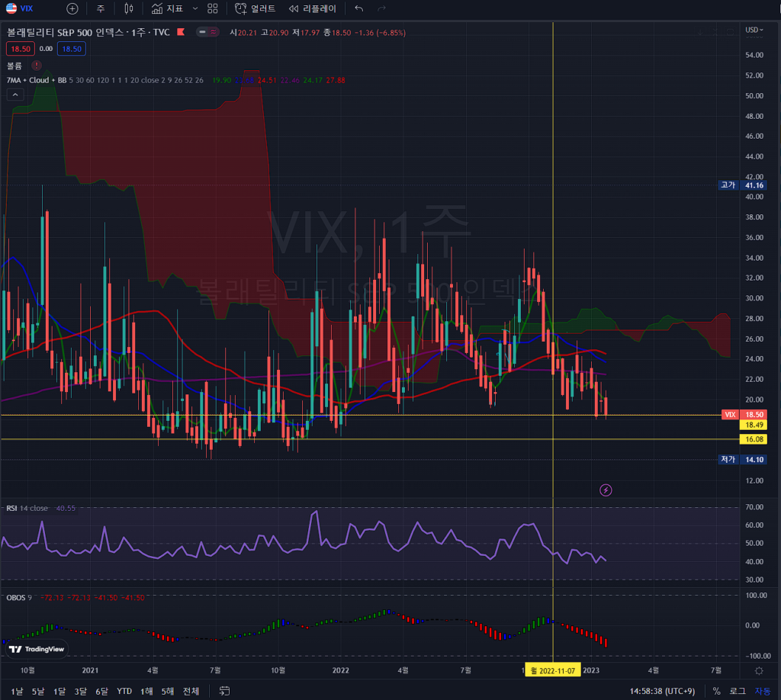Toggle the 로그 logarithmic scale
Image resolution: width=781 pixels, height=700 pixels.
click(737, 691)
